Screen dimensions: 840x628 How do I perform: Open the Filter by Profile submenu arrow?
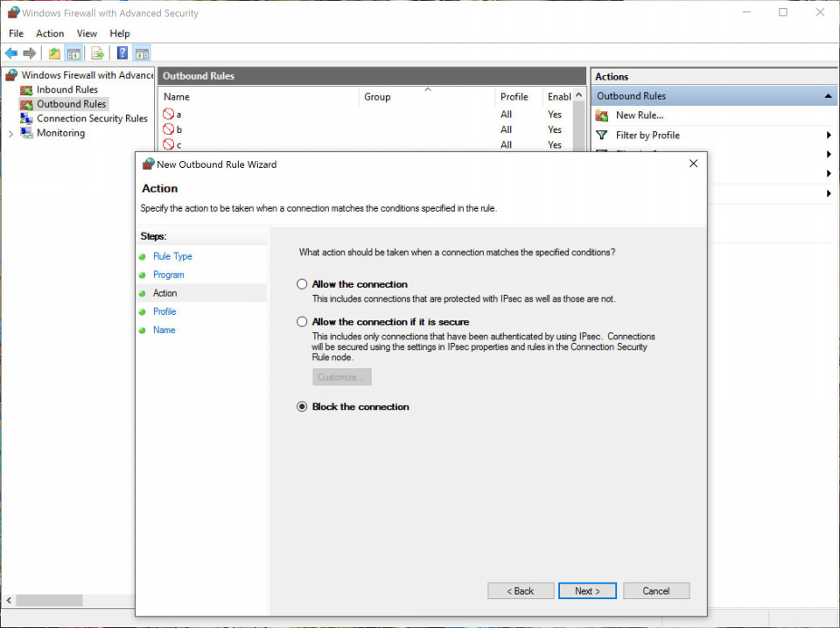click(829, 135)
